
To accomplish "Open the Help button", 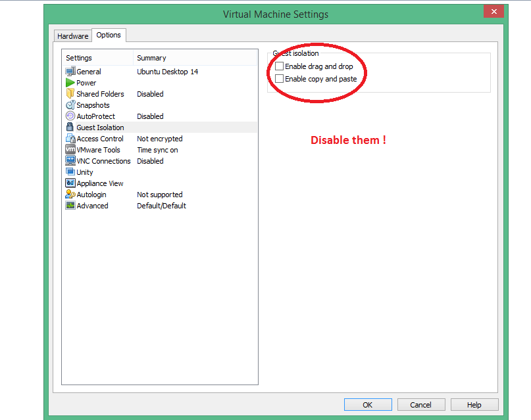I will click(x=474, y=405).
